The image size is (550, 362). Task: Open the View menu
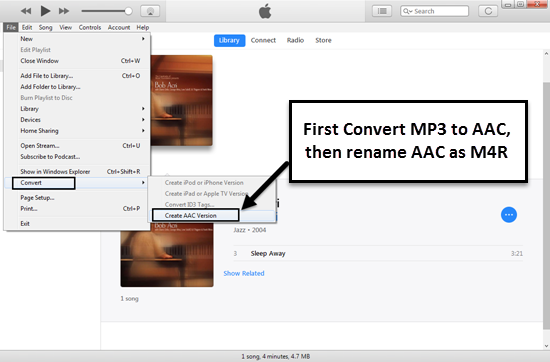[66, 27]
